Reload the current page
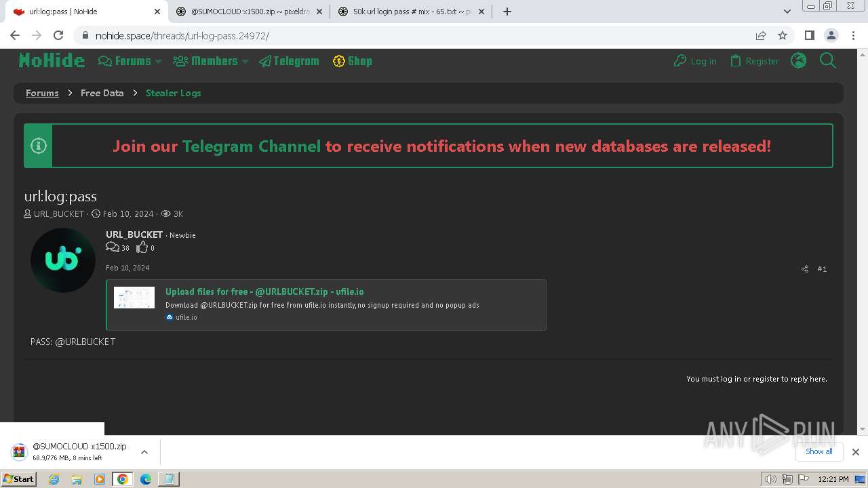Screen dimensions: 868x488 58,35
